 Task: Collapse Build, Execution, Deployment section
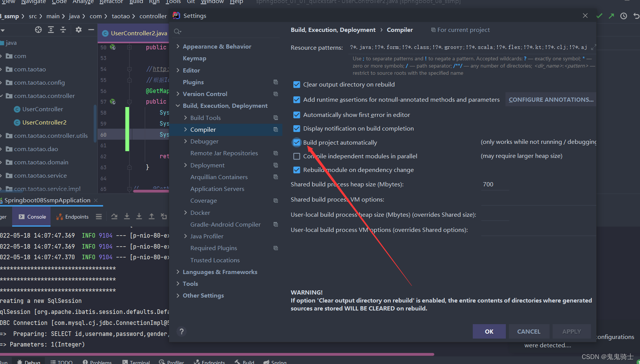178,106
